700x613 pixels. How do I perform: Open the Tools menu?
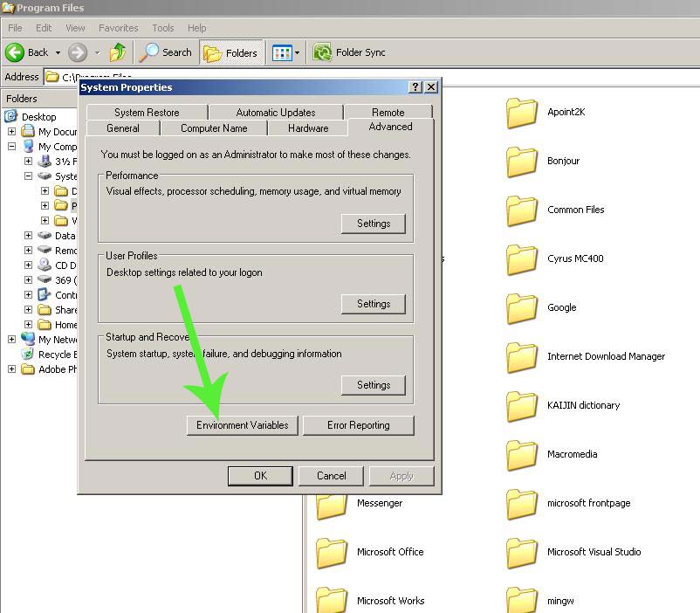(162, 27)
